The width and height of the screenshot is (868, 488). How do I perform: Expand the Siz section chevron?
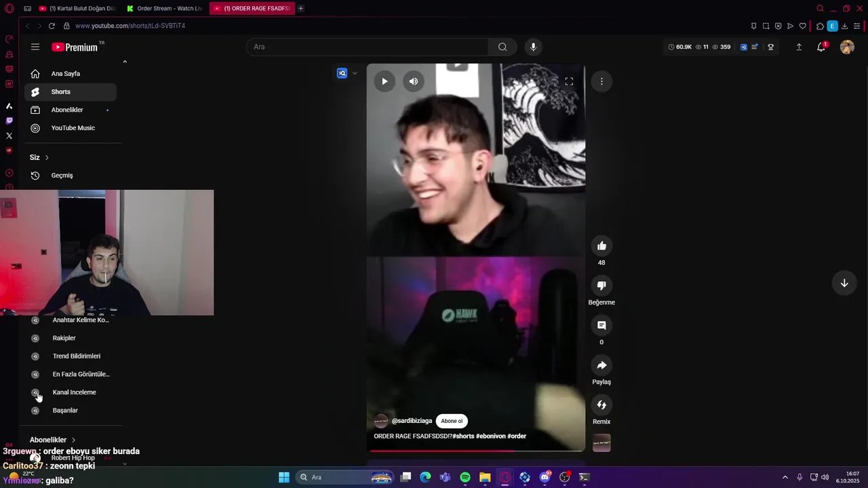47,157
